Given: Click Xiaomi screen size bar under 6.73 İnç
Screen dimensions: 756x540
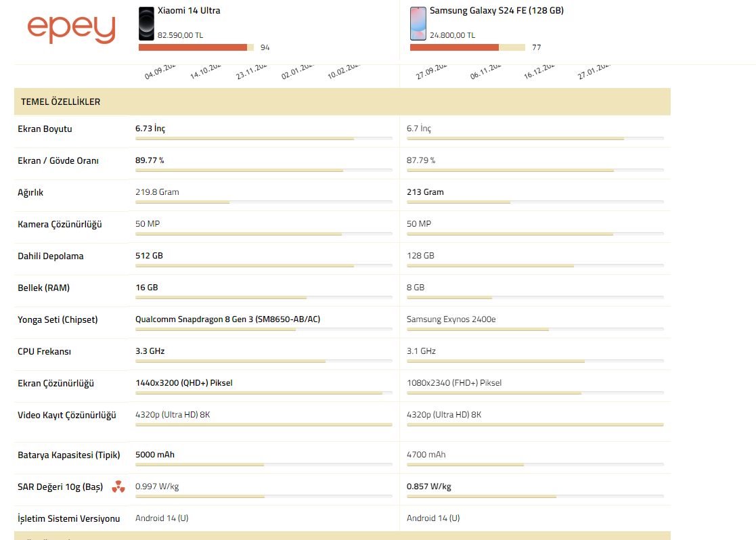Looking at the screenshot, I should point(264,138).
